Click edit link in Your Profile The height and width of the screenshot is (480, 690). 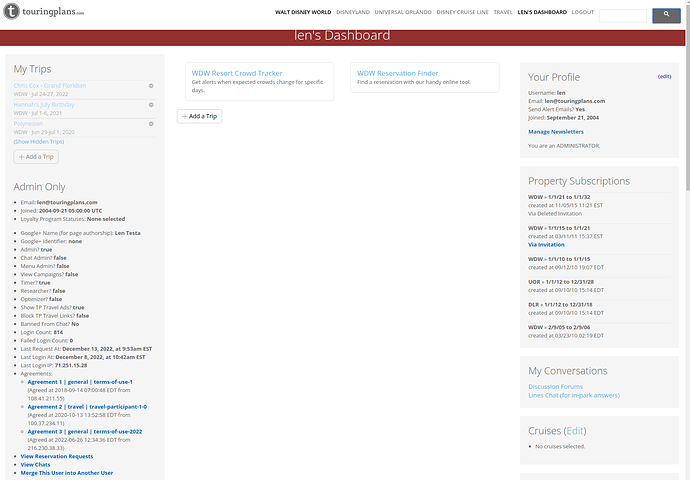pos(664,77)
